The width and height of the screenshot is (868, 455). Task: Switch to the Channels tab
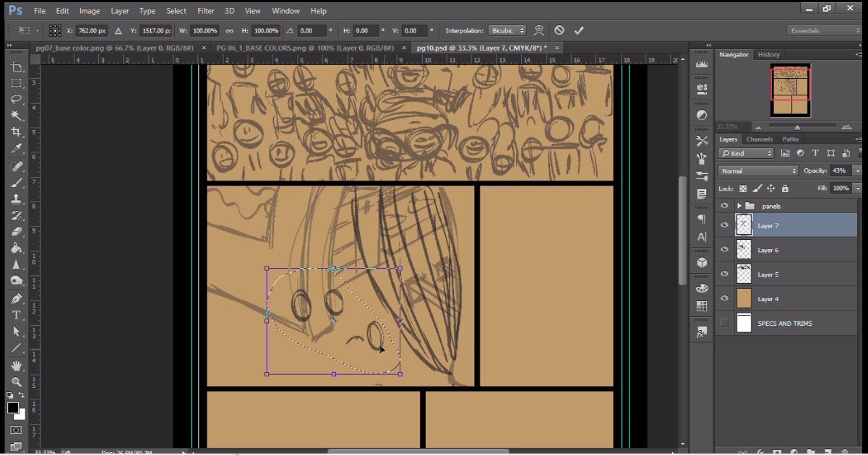[x=760, y=139]
